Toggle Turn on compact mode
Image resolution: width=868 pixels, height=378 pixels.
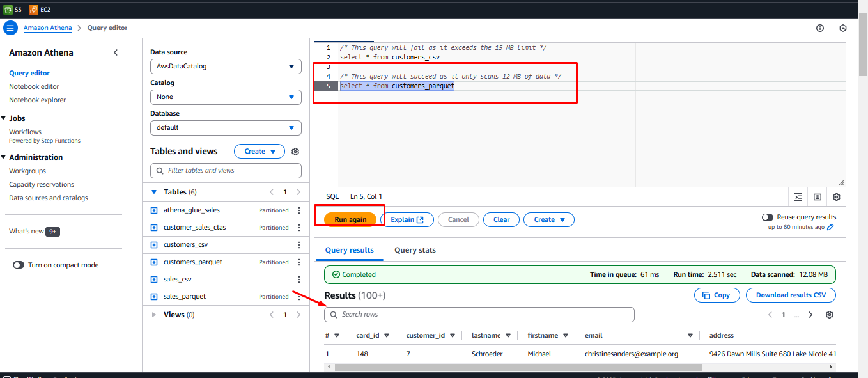point(19,265)
